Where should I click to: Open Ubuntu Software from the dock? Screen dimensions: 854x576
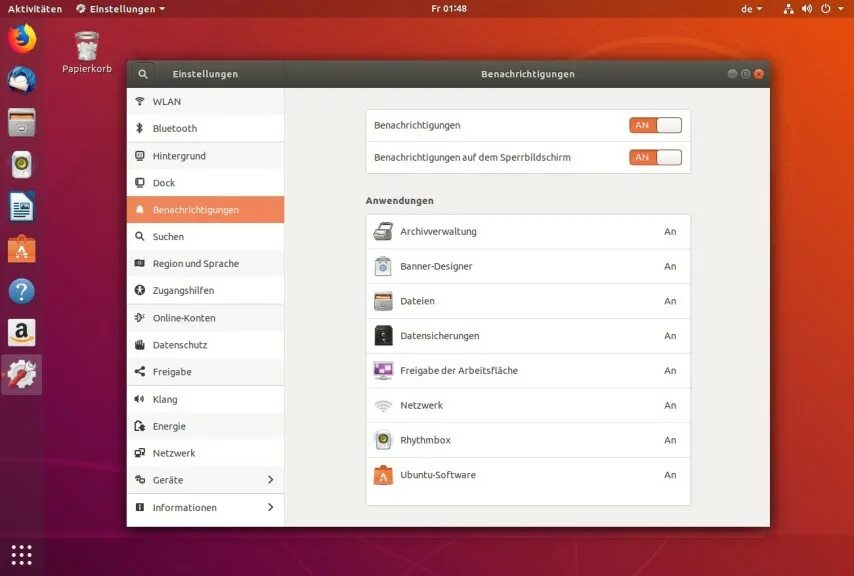(x=22, y=249)
